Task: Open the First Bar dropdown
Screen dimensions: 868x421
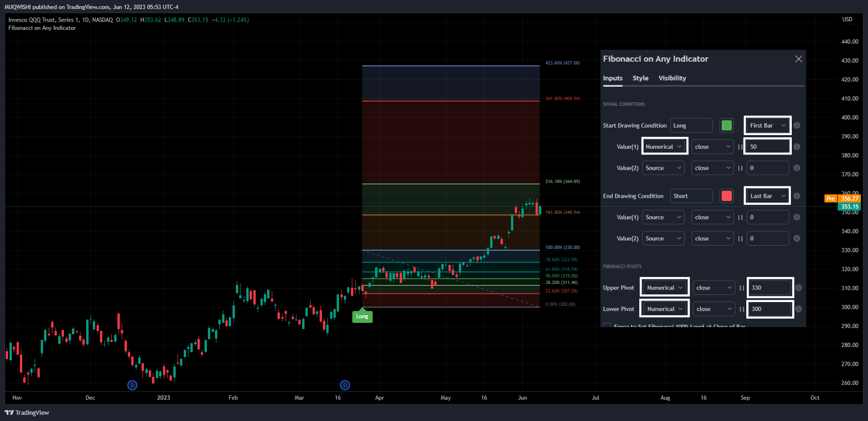Action: (x=767, y=126)
